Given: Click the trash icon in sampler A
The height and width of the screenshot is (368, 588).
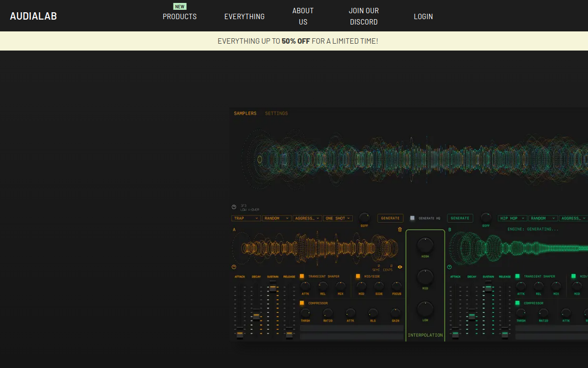Looking at the screenshot, I should tap(400, 229).
